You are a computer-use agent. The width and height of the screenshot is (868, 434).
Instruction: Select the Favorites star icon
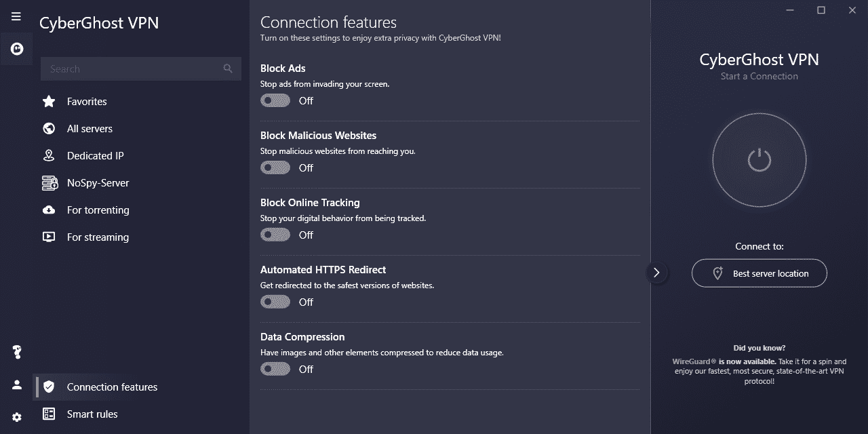pos(48,101)
